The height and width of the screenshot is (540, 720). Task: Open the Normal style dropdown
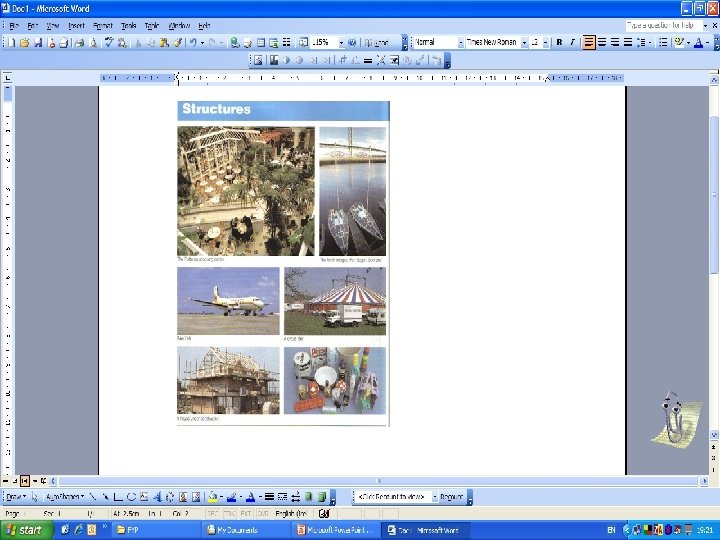pyautogui.click(x=461, y=43)
